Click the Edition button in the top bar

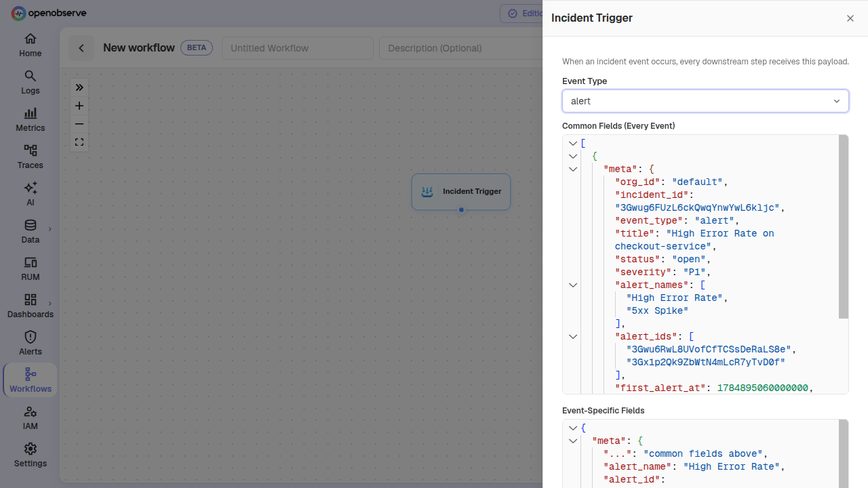click(x=521, y=14)
